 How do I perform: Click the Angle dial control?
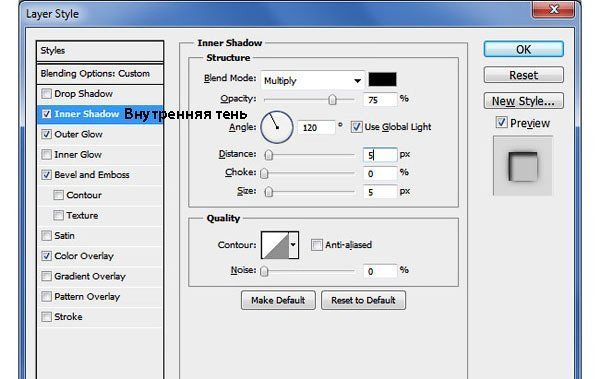(x=277, y=127)
